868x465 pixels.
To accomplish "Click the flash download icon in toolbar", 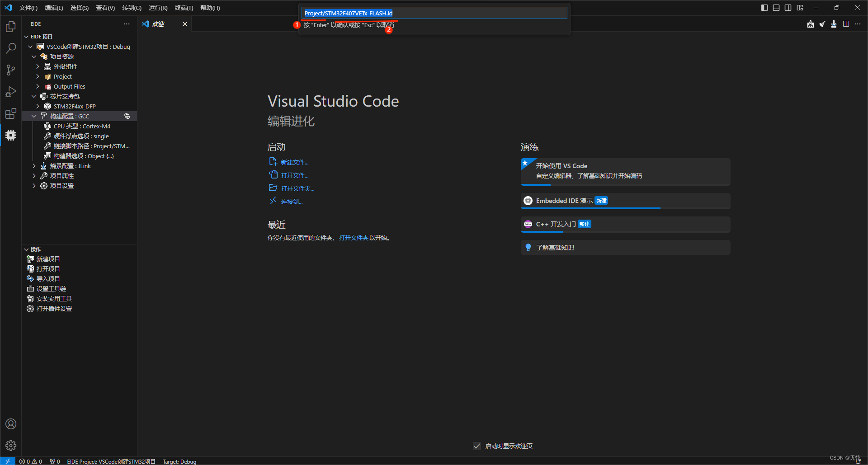I will coord(834,24).
